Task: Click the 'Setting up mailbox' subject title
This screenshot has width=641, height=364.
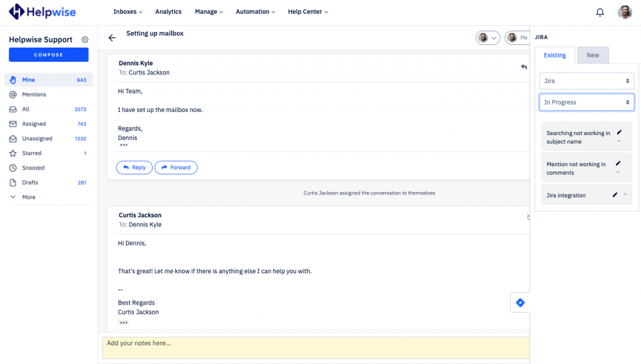Action: pos(155,34)
